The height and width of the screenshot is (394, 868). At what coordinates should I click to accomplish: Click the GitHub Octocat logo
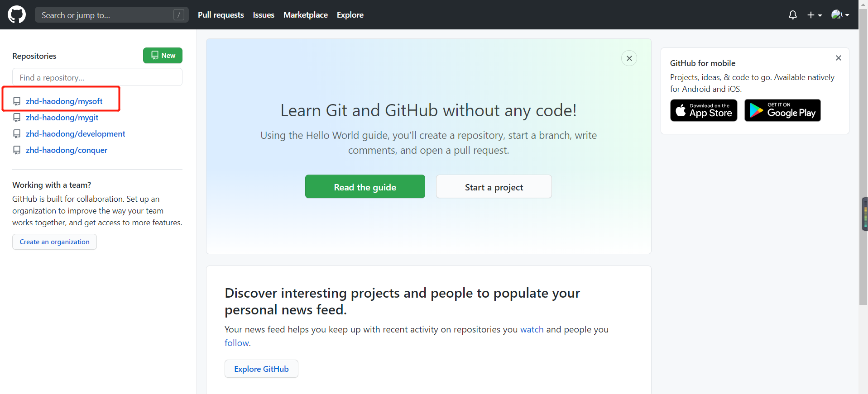click(17, 14)
